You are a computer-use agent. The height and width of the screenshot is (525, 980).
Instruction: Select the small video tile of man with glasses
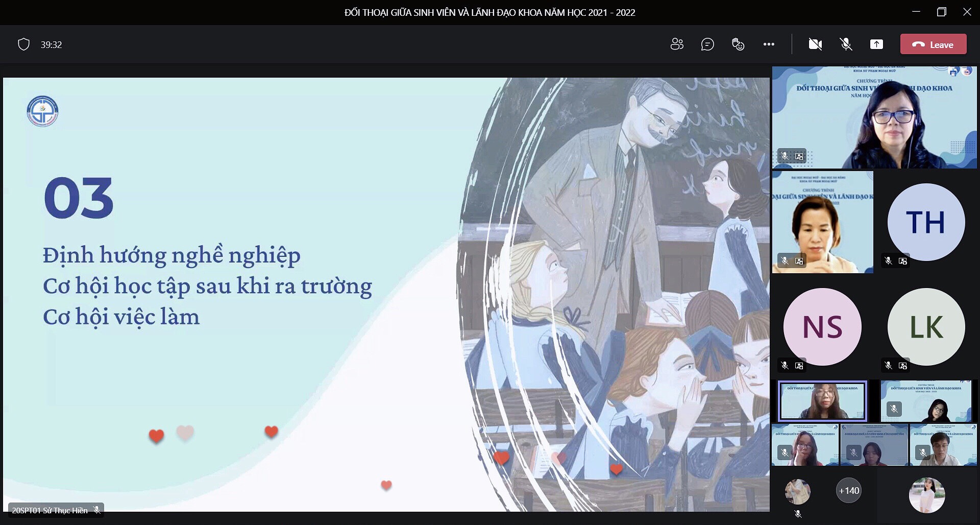point(943,445)
